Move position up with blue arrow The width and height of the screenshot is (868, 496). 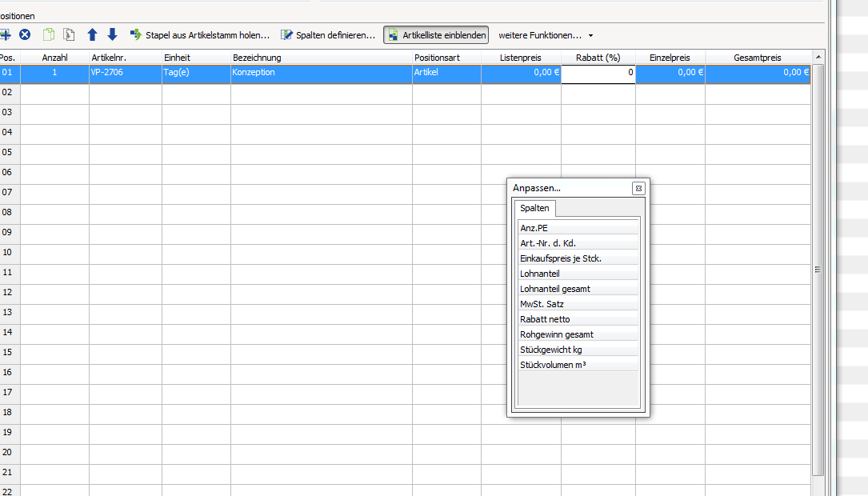(x=93, y=35)
